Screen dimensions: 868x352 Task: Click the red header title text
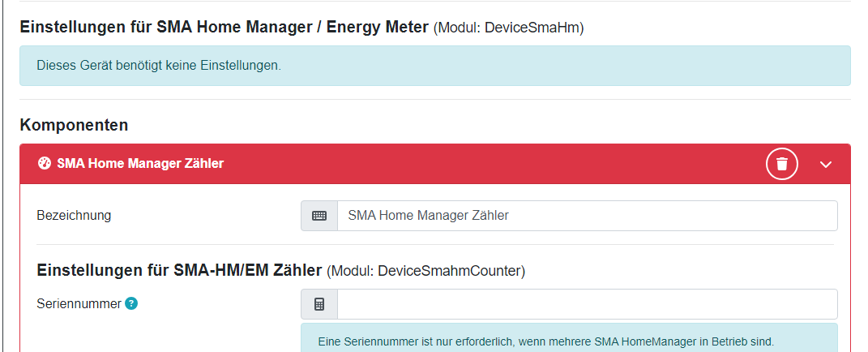pyautogui.click(x=140, y=163)
